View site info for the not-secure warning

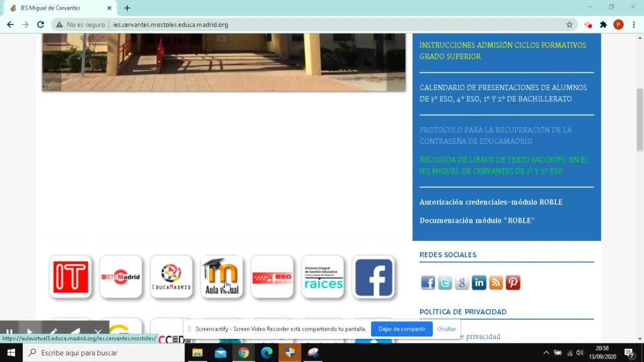80,25
